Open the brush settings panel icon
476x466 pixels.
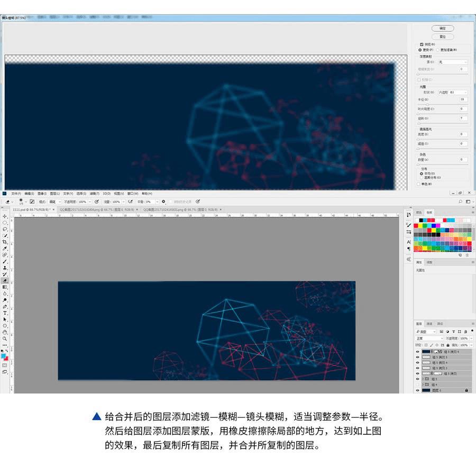[x=32, y=202]
